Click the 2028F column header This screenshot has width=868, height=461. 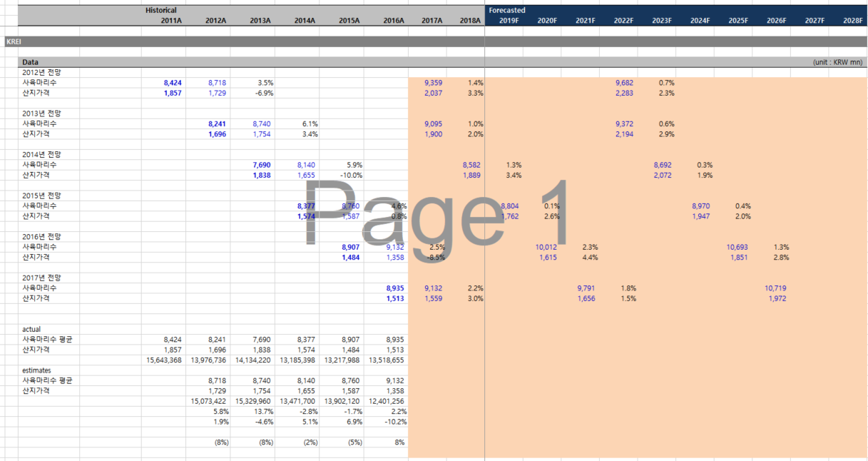(x=852, y=21)
